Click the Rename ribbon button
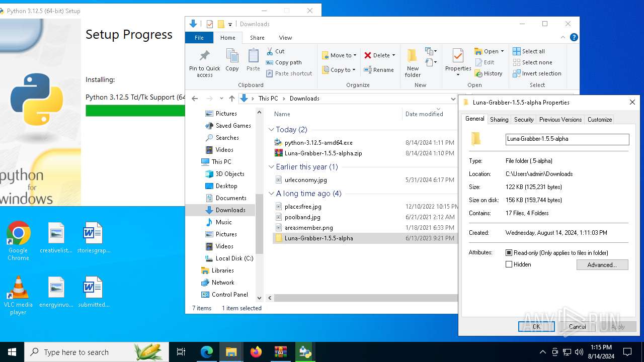 379,70
